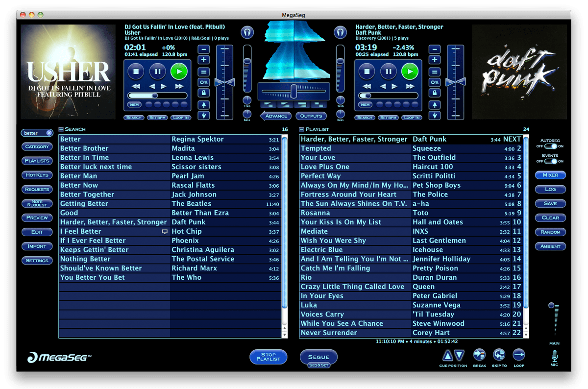
Task: Click Search under the Usher deck
Action: click(134, 118)
